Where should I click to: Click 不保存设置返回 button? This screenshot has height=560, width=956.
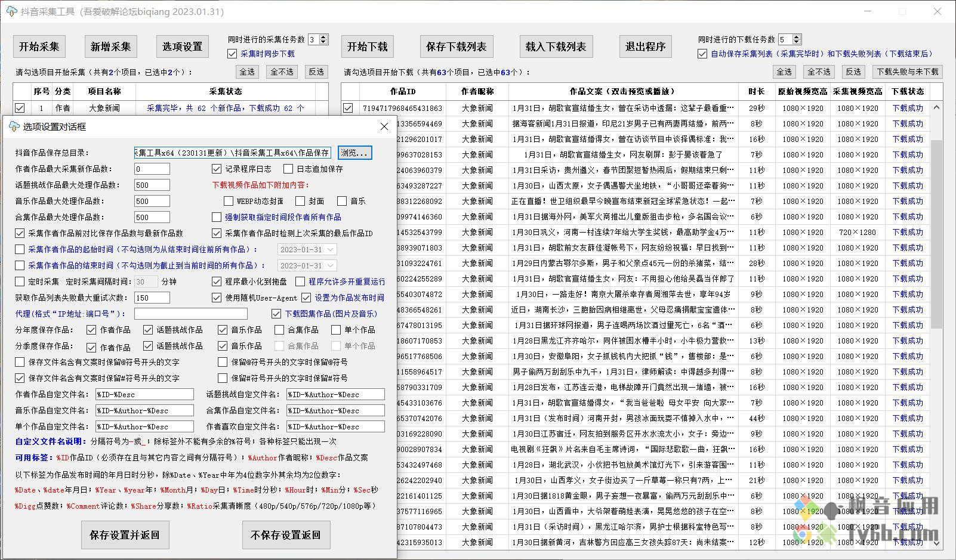(x=286, y=535)
